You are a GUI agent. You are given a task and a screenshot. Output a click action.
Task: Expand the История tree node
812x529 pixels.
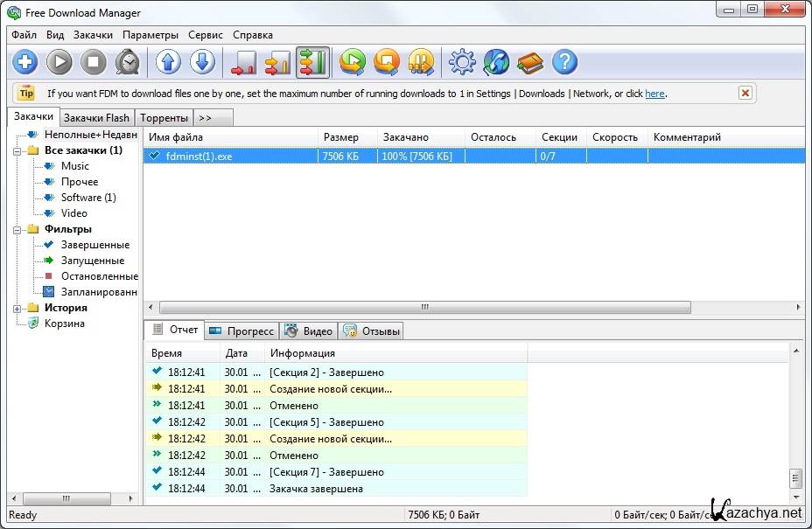point(17,308)
